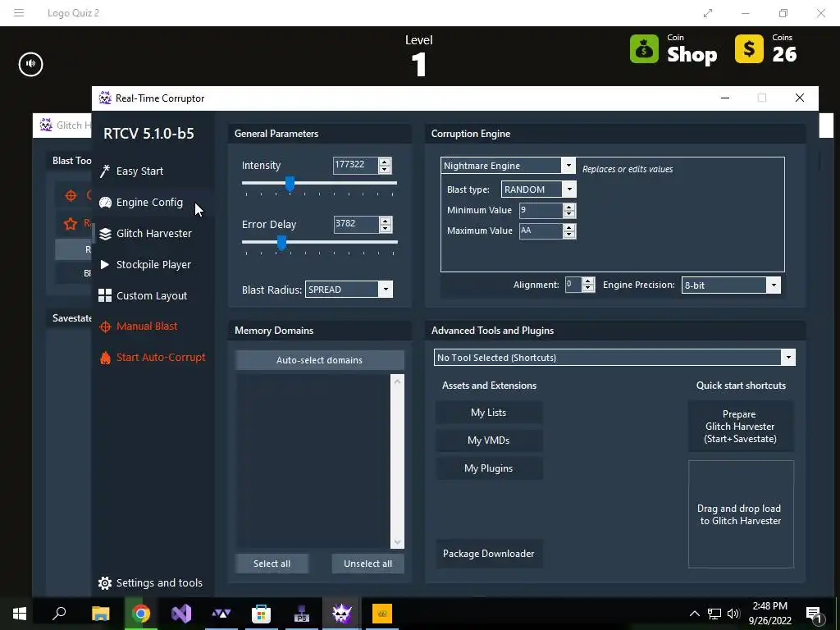Click the Easy Start wand icon

click(105, 171)
